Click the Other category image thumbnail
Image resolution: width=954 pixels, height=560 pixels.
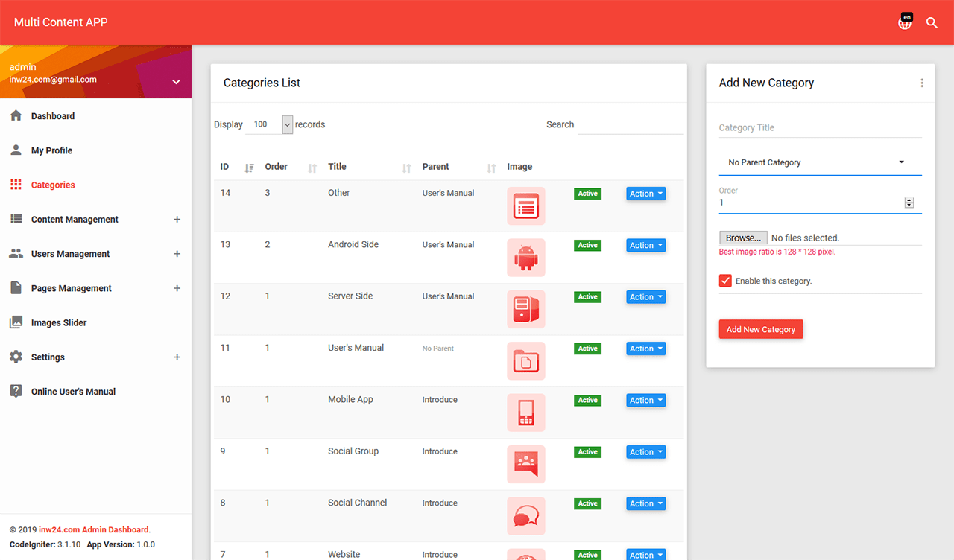pyautogui.click(x=526, y=206)
